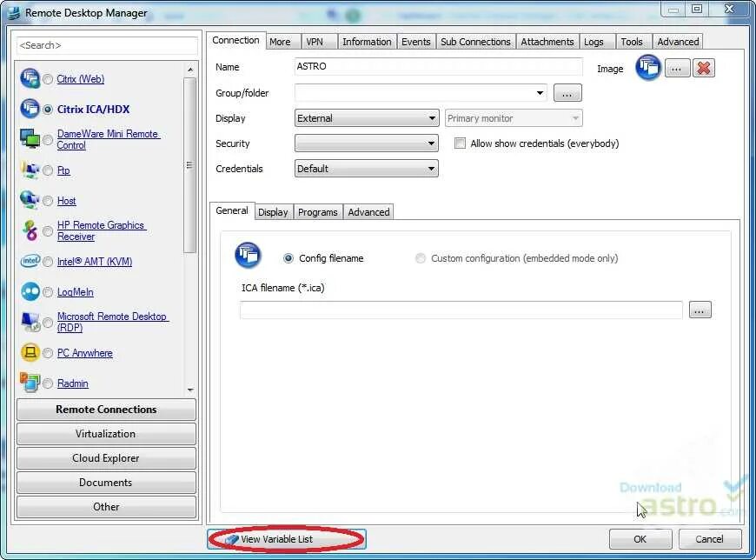This screenshot has height=560, width=756.
Task: Select LogMeIn radio button
Action: 48,292
